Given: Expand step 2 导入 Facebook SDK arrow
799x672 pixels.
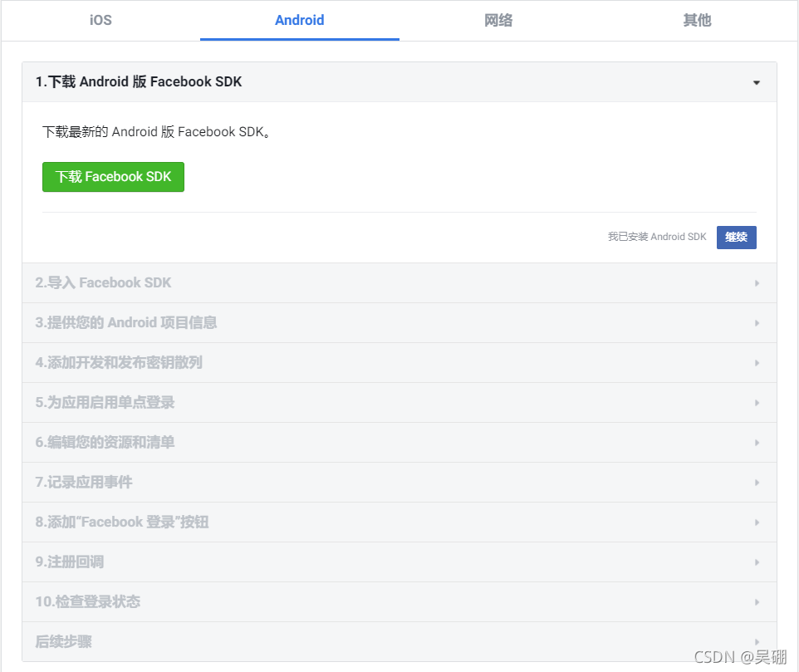Looking at the screenshot, I should 757,283.
